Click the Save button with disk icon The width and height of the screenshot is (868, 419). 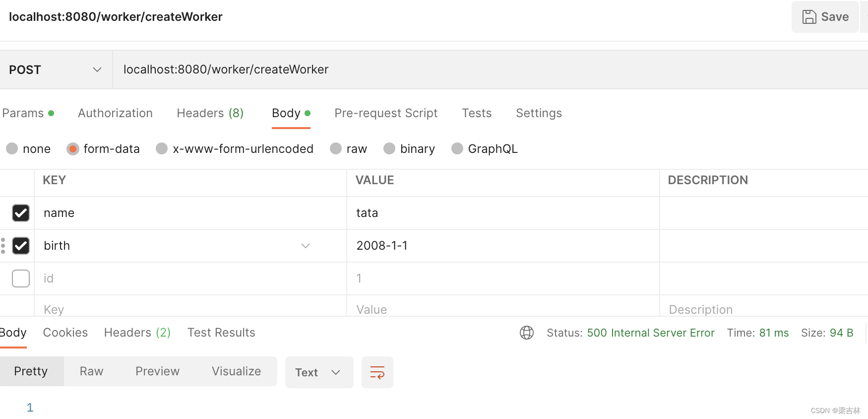click(825, 17)
